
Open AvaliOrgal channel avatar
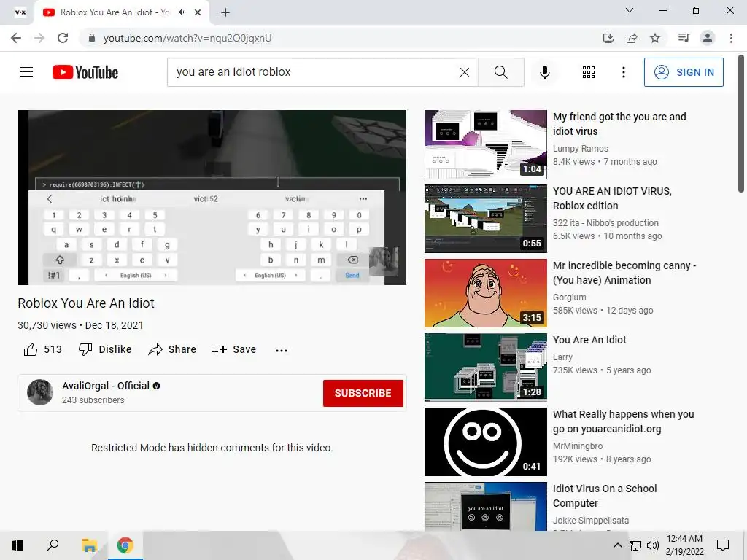pyautogui.click(x=40, y=392)
